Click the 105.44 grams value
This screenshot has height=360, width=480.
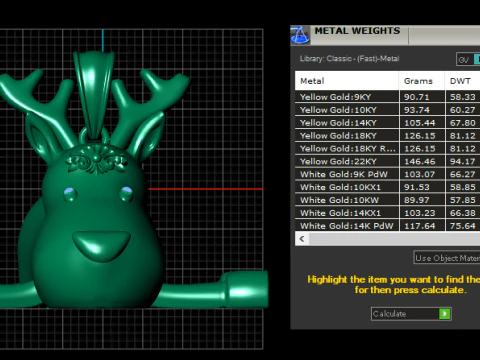pyautogui.click(x=420, y=123)
